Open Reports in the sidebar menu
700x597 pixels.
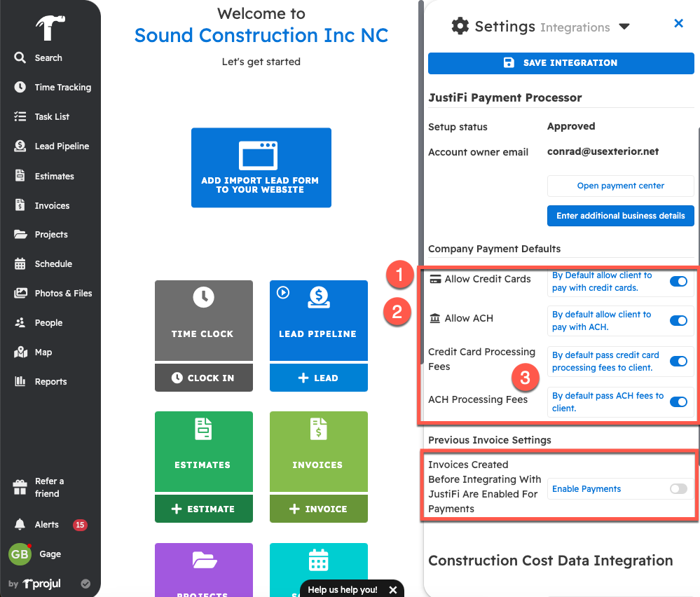tap(50, 382)
